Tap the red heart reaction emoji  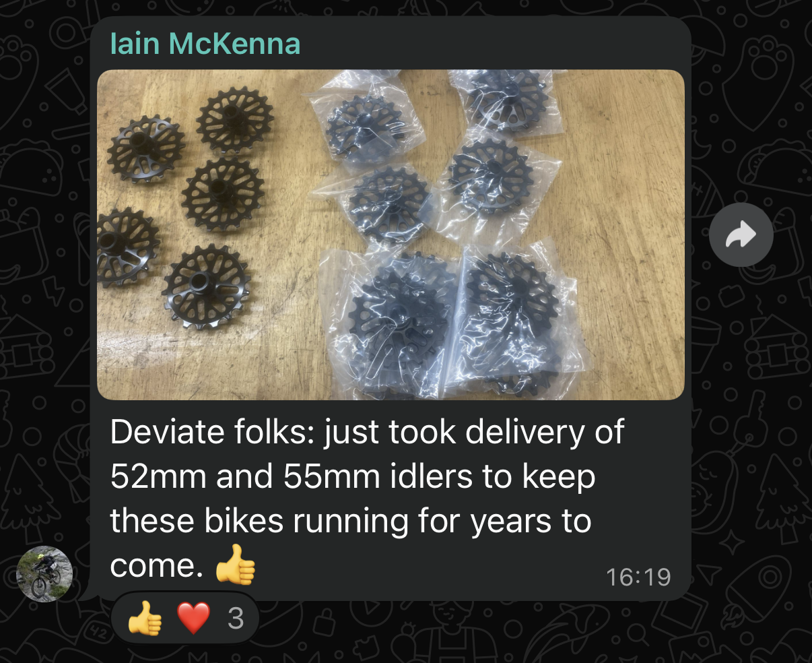[194, 618]
